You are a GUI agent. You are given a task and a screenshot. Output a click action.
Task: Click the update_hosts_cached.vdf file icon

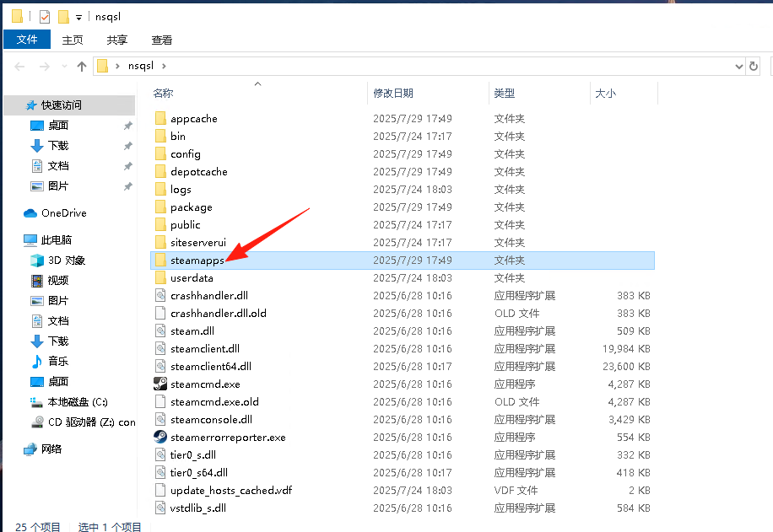[160, 490]
